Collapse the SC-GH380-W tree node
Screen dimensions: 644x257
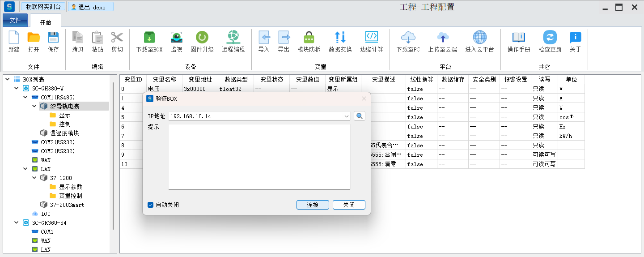[17, 88]
